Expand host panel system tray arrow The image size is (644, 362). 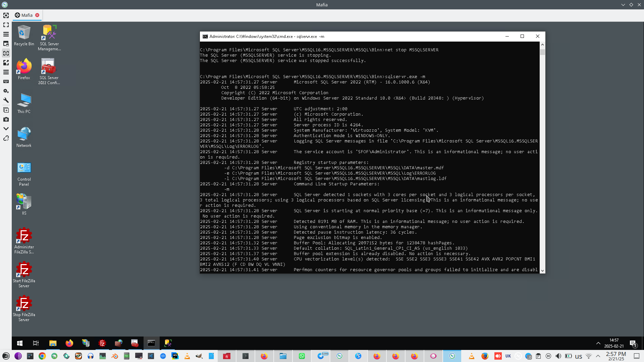click(x=598, y=356)
